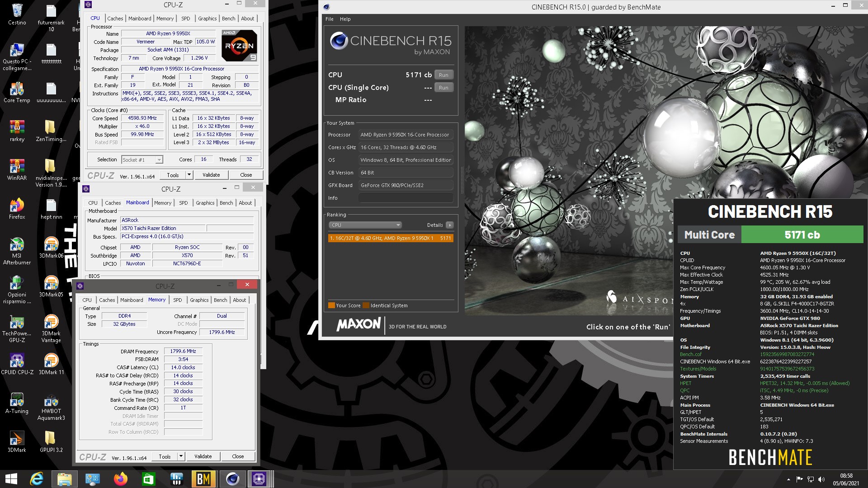Launch Internet Explorer from the taskbar
Image resolution: width=868 pixels, height=488 pixels.
[37, 479]
